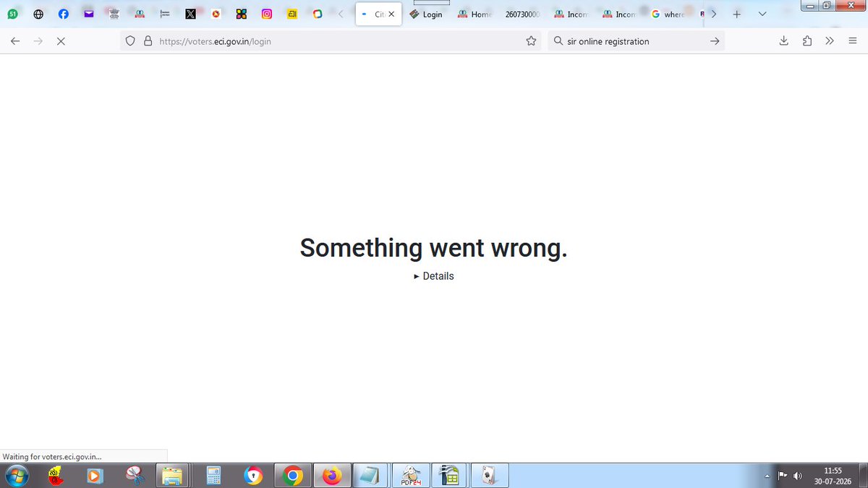The width and height of the screenshot is (868, 488).
Task: Switch to the Home tab
Action: coord(475,14)
